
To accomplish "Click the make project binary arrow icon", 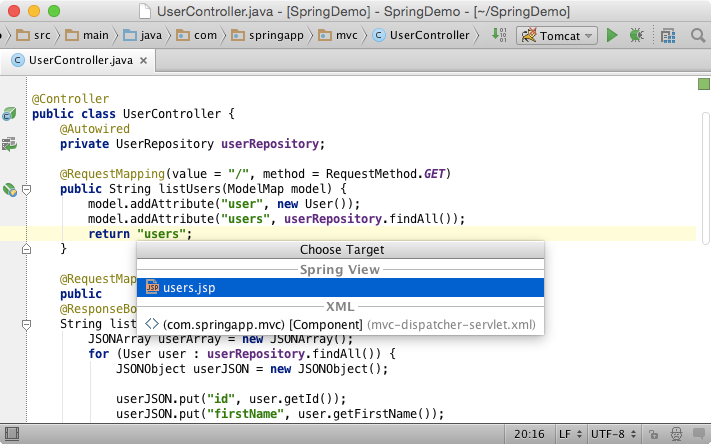I will click(499, 35).
